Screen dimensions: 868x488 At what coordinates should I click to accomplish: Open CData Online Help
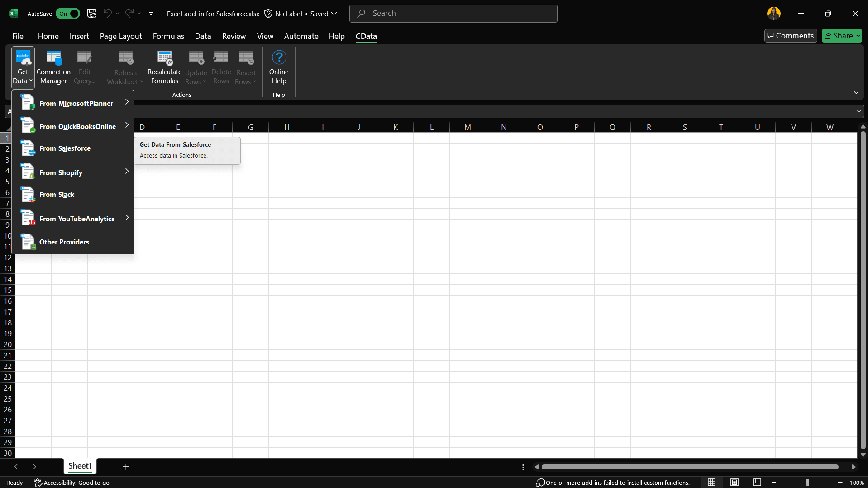coord(279,67)
